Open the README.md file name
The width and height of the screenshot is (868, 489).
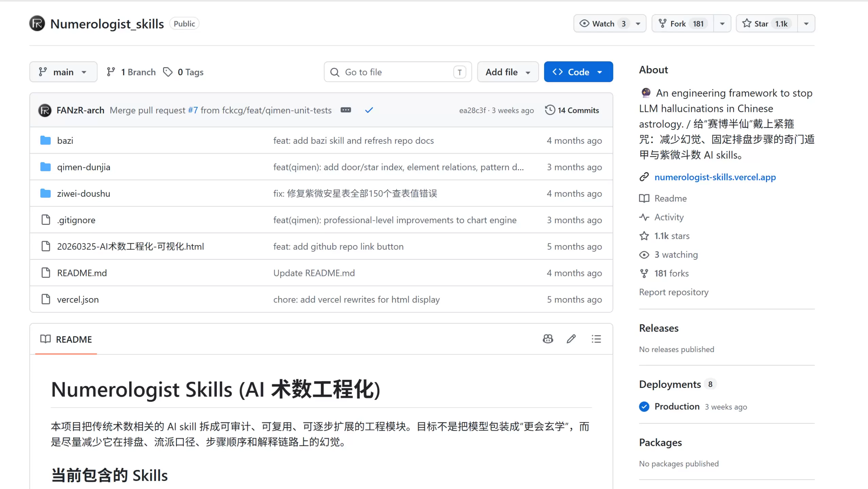coord(82,273)
